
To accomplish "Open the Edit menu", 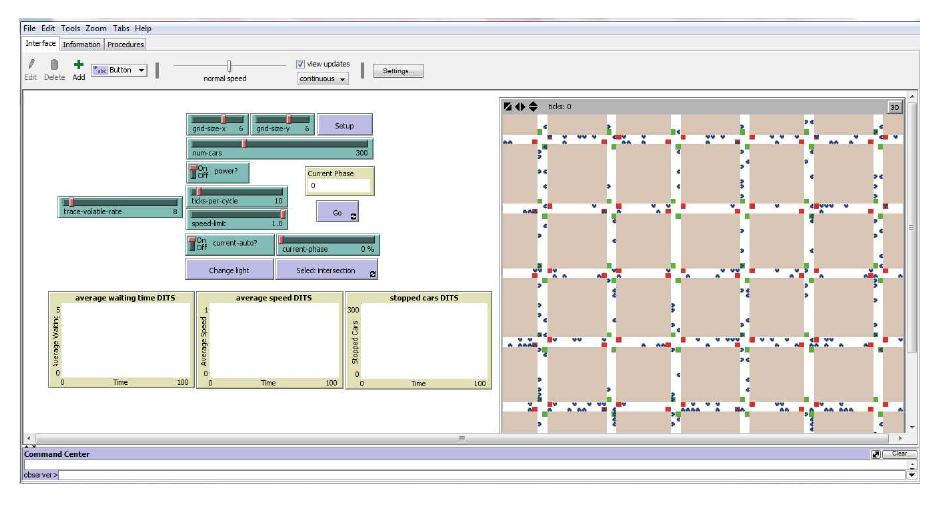I will (48, 28).
